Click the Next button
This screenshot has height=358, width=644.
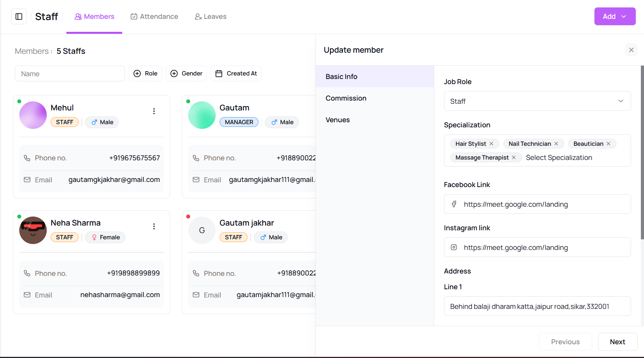[617, 342]
